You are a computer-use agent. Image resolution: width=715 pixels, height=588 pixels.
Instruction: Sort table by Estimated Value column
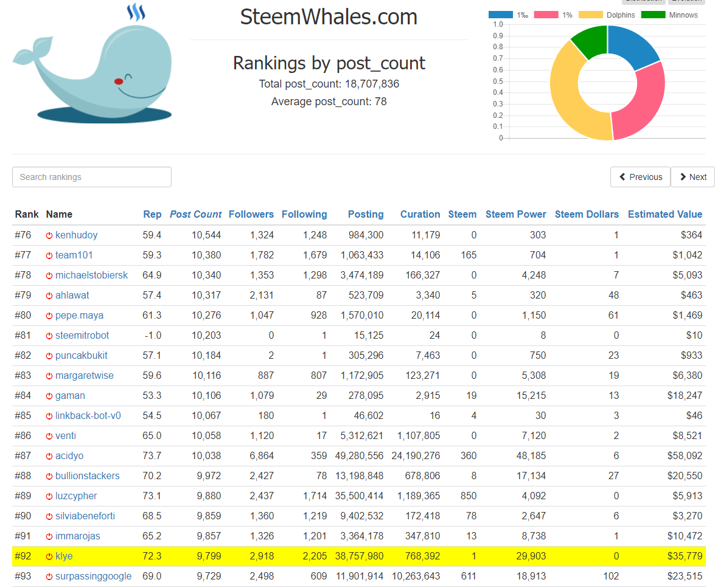665,214
